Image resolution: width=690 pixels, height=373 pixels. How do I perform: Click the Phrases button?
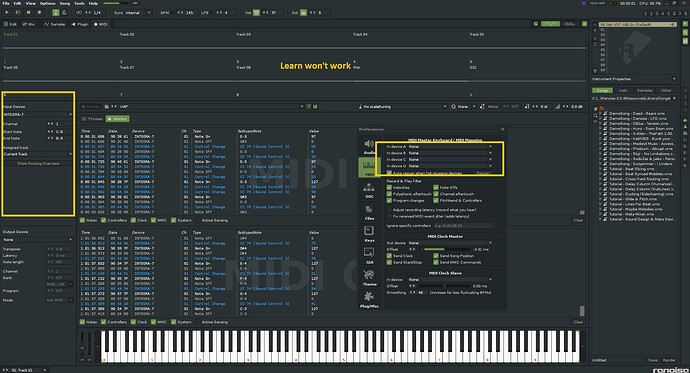[x=92, y=119]
